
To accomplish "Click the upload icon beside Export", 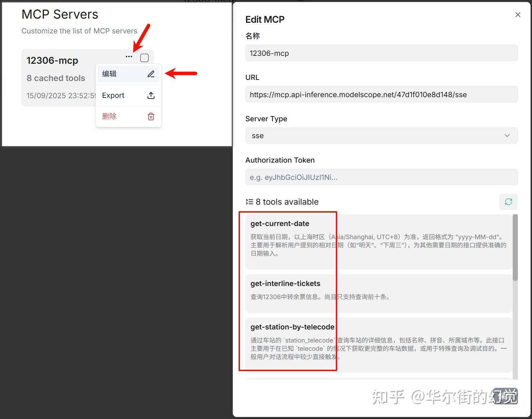I will click(151, 95).
